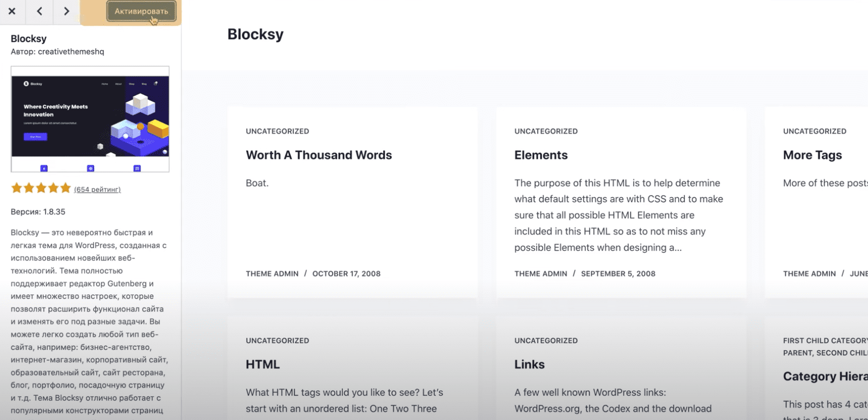Open the Links post title
868x420 pixels.
529,364
